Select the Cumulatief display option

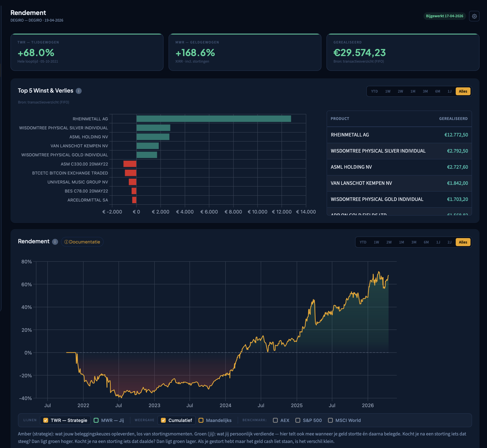(164, 420)
